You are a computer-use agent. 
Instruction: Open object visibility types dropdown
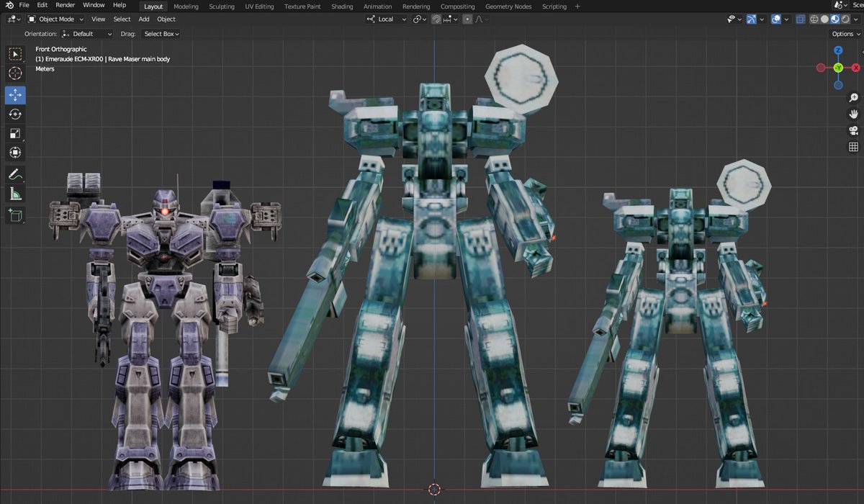point(734,19)
